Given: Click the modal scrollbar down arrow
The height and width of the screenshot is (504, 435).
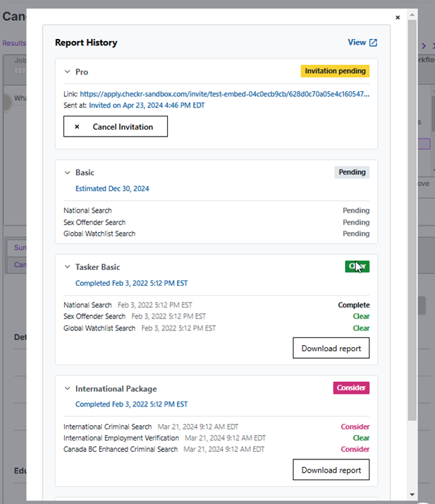Looking at the screenshot, I should pyautogui.click(x=412, y=495).
